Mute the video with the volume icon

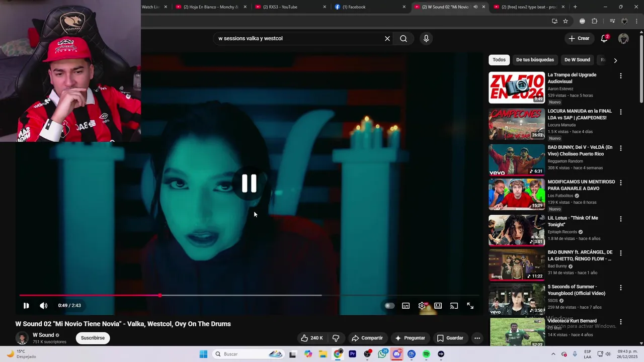point(44,306)
